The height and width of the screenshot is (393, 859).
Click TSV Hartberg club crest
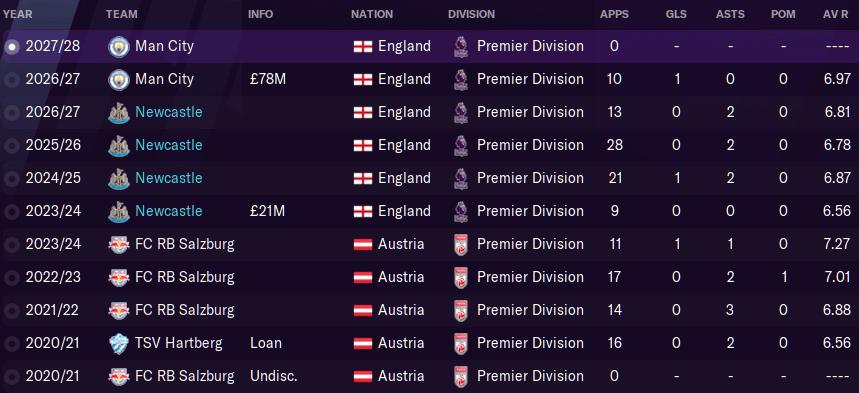[119, 344]
